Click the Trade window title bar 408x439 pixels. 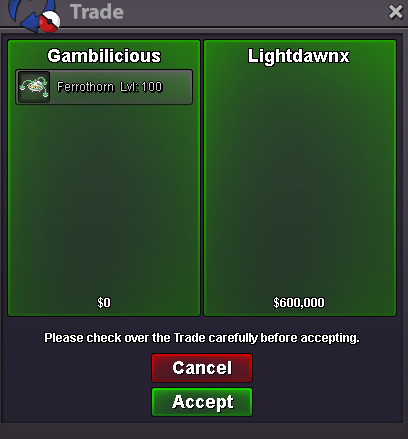(x=204, y=13)
